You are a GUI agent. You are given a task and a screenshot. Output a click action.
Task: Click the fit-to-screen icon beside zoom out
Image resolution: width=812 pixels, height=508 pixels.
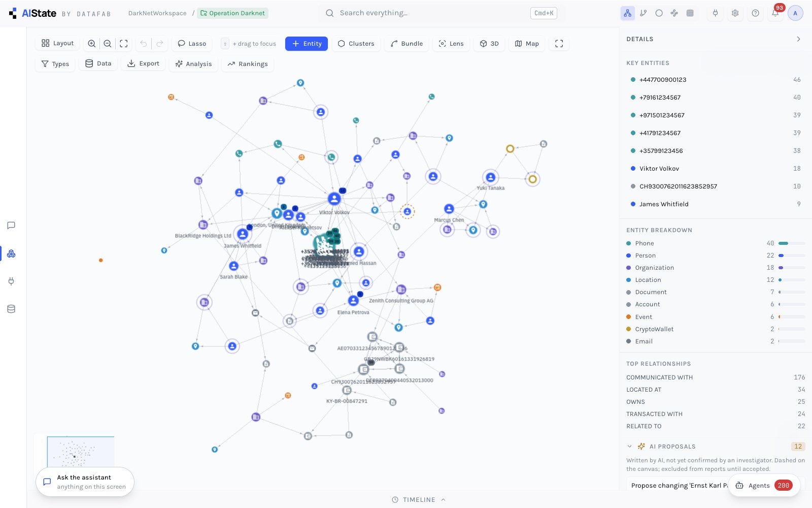[124, 44]
